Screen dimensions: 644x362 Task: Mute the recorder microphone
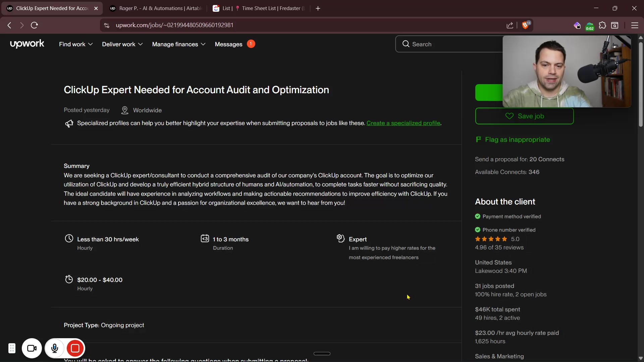(55, 349)
